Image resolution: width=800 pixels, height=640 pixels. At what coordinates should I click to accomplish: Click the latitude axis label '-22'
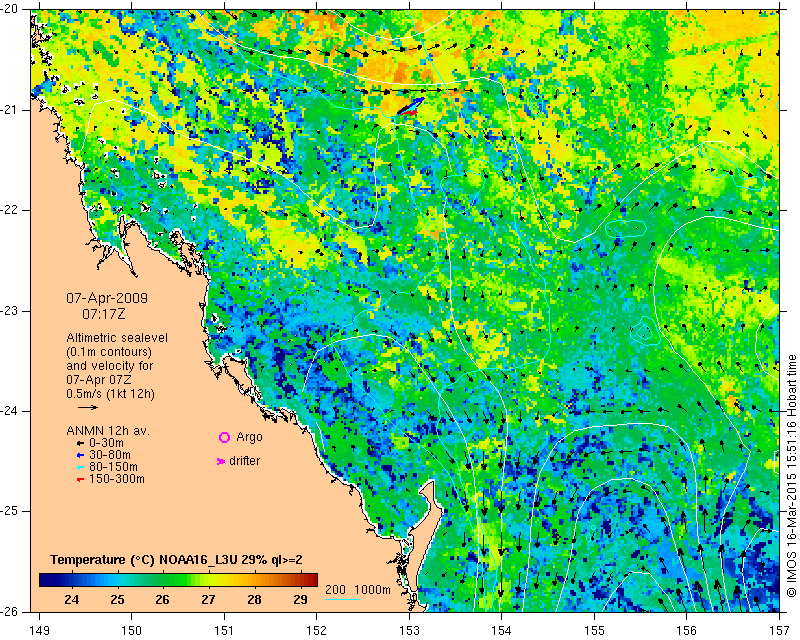click(x=9, y=210)
